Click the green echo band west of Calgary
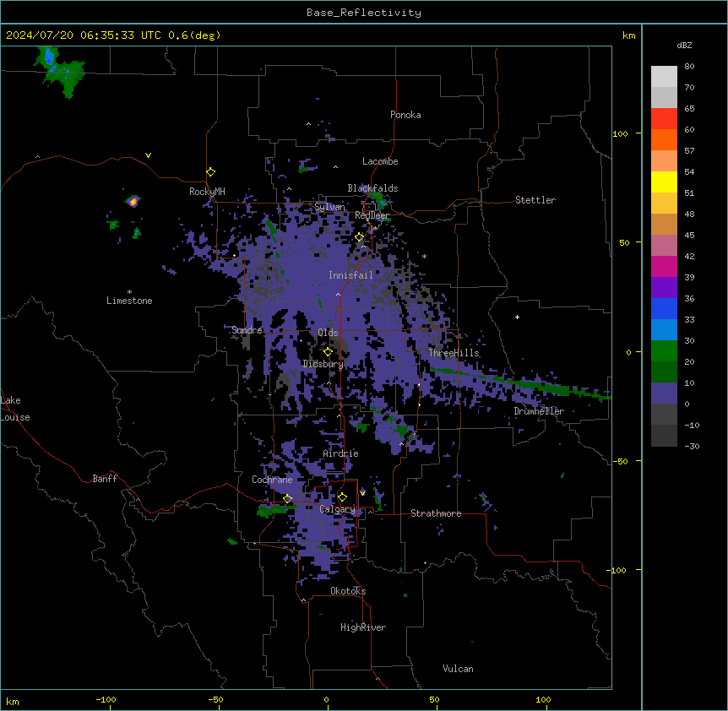The image size is (728, 711). (277, 511)
